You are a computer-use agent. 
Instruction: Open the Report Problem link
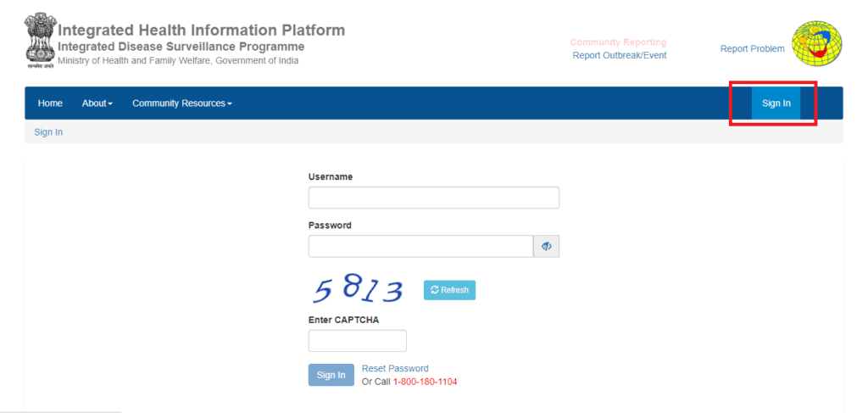pos(753,48)
